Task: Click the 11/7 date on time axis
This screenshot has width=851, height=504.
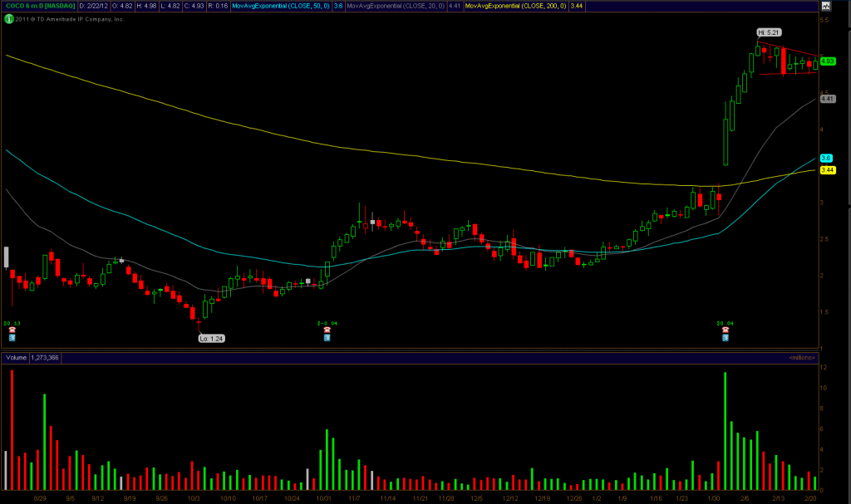Action: pos(354,498)
